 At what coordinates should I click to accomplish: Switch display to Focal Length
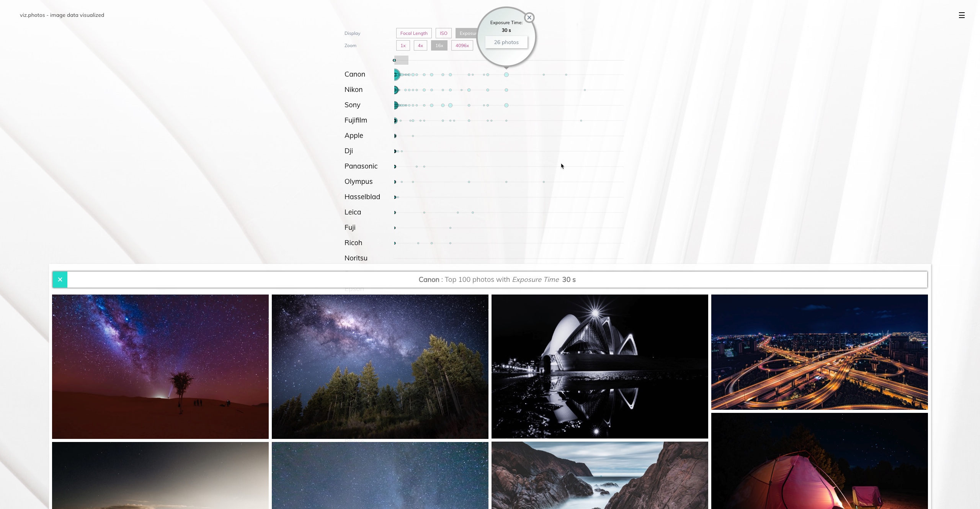tap(413, 33)
